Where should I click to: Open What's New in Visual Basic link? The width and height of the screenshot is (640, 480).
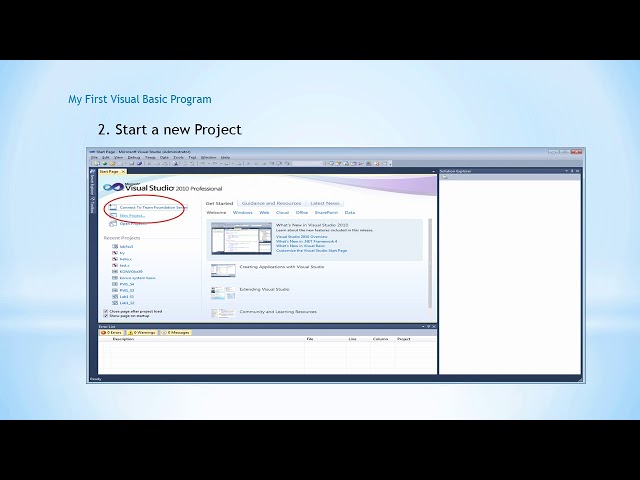coord(300,246)
